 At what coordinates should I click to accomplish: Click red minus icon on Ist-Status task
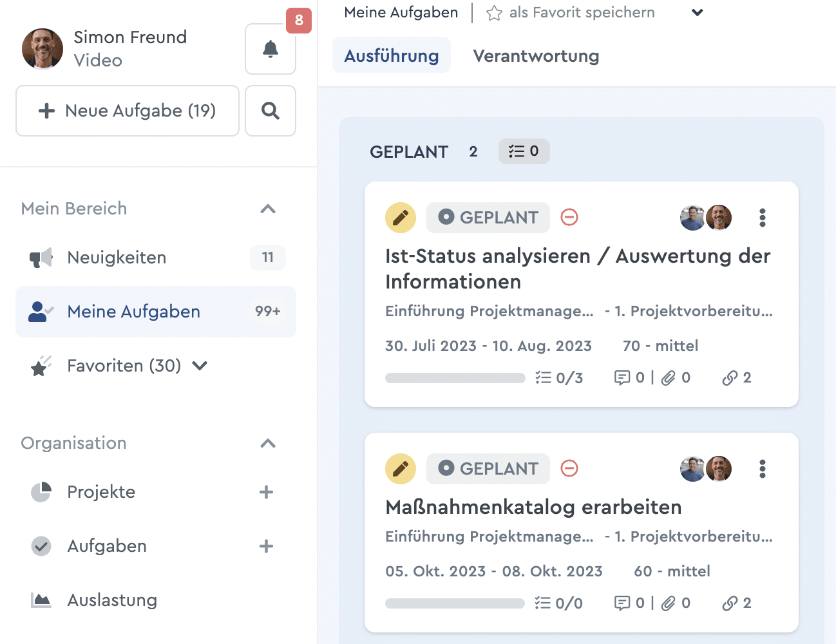(x=569, y=217)
